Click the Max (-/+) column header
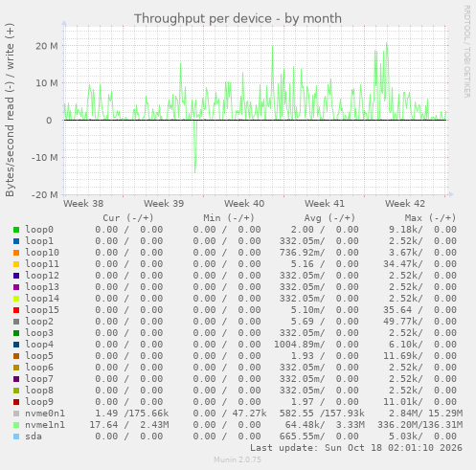Viewport: 476px width, 470px height. coord(430,218)
